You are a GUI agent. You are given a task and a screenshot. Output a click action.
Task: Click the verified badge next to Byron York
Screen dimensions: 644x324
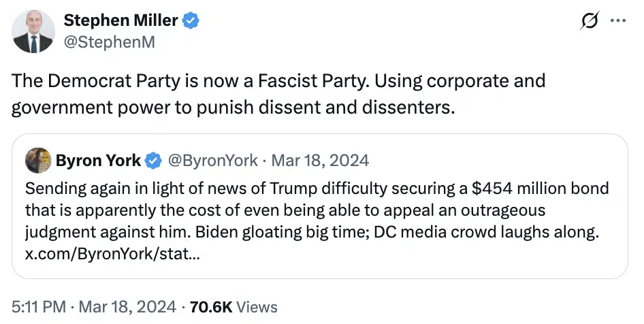click(x=155, y=161)
